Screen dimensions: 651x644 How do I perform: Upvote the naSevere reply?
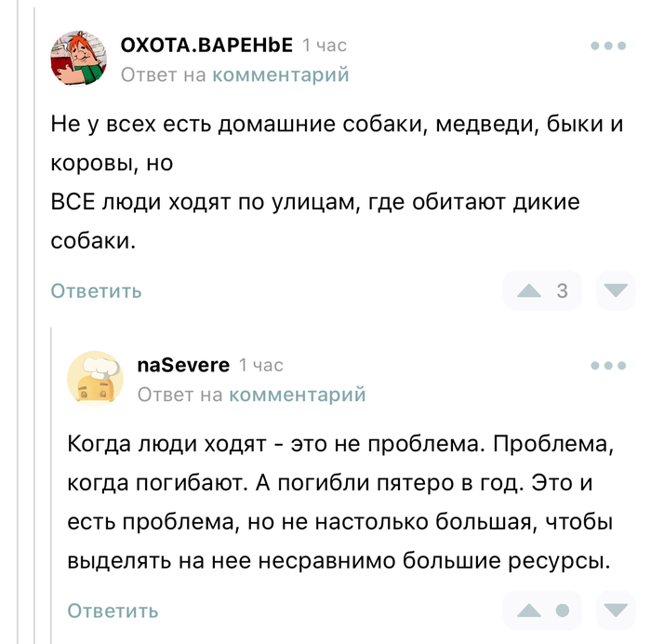[529, 610]
